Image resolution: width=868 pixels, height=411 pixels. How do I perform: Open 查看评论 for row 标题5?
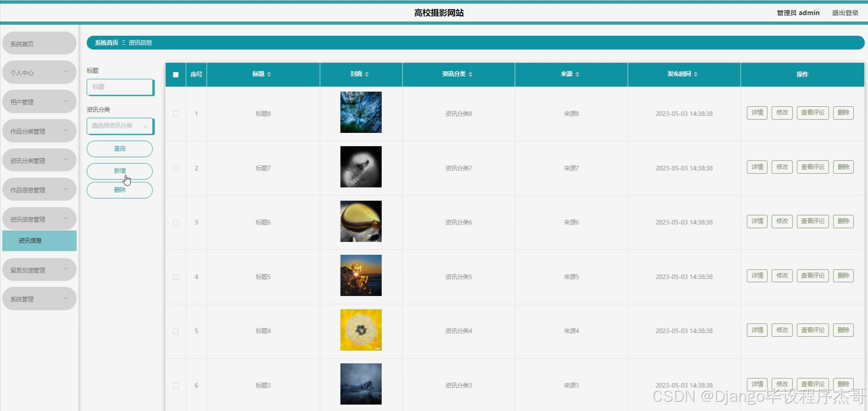[x=813, y=276]
